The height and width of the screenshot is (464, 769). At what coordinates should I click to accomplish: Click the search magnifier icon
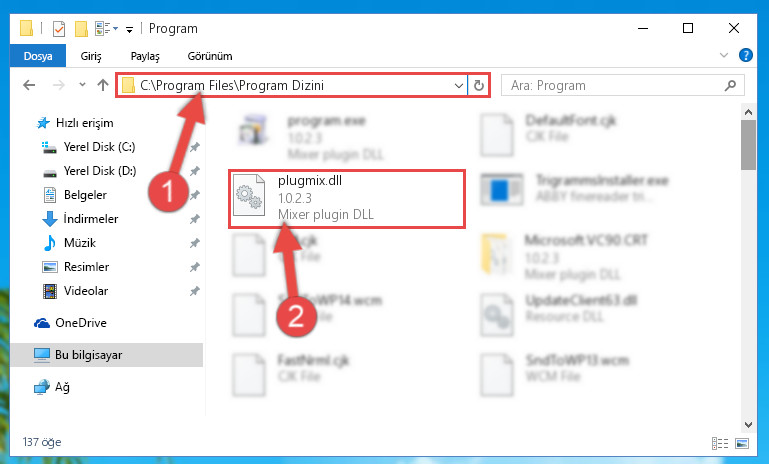(730, 85)
